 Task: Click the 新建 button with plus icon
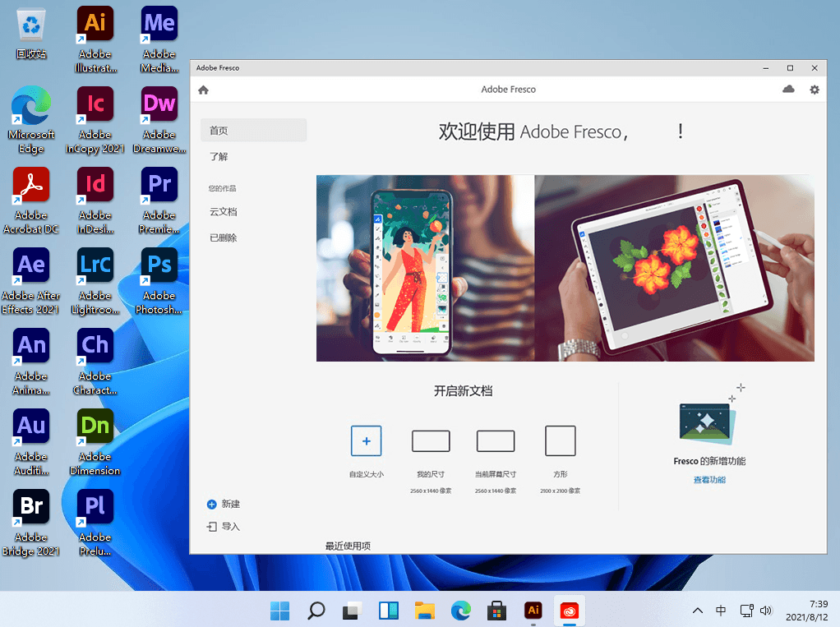[224, 504]
